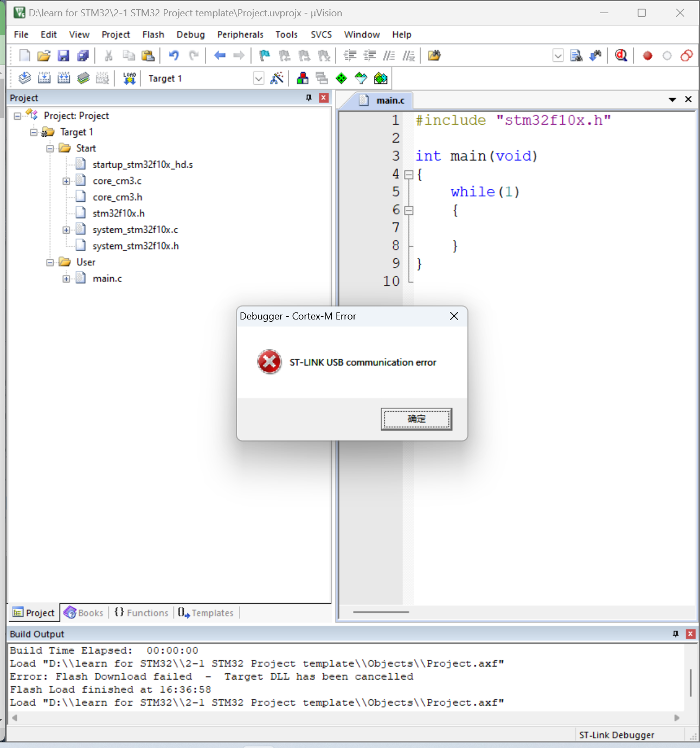Viewport: 700px width, 748px height.
Task: Click the Cut scissors icon
Action: (x=108, y=55)
